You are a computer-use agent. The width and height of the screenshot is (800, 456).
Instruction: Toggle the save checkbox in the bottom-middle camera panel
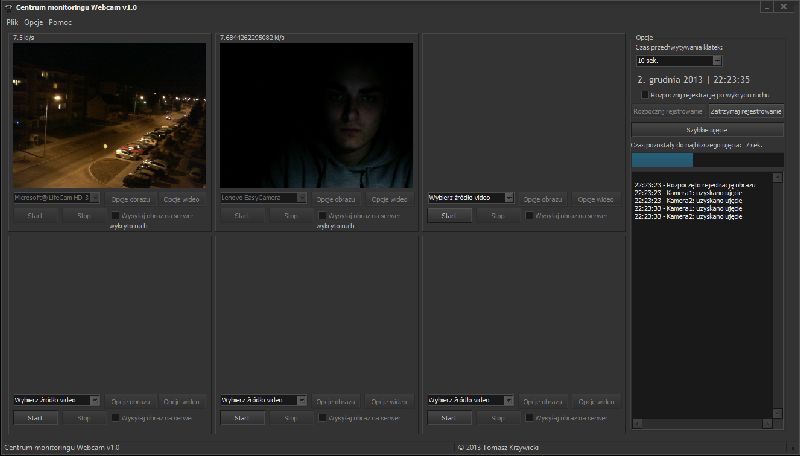[322, 418]
